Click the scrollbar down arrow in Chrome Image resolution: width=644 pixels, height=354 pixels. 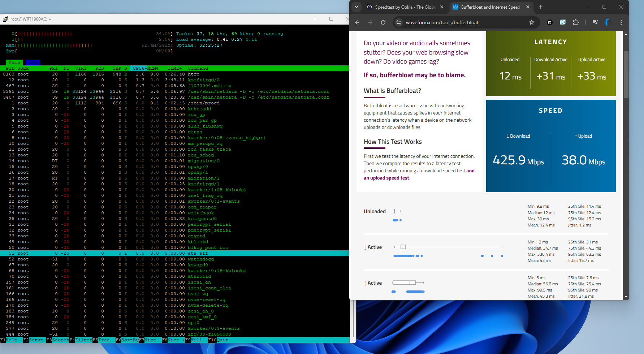click(x=626, y=297)
